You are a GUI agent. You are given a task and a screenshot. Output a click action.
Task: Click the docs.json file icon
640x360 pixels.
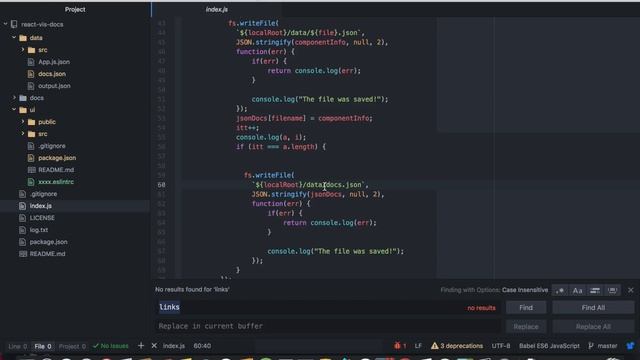tap(31, 74)
